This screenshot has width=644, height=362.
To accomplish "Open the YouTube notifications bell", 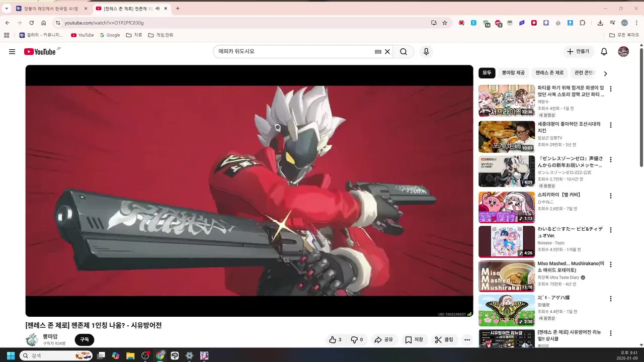I will click(604, 52).
